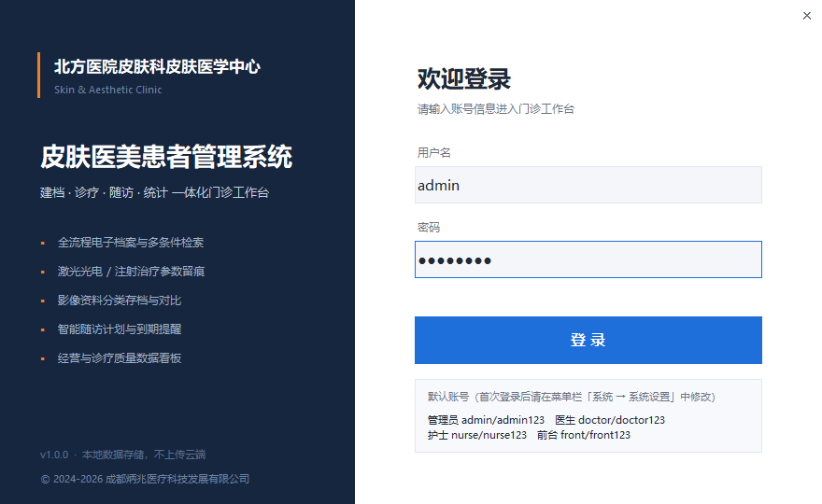
Task: Click the 北方医院皮肤科皮肤医学中心 title
Action: click(x=157, y=66)
